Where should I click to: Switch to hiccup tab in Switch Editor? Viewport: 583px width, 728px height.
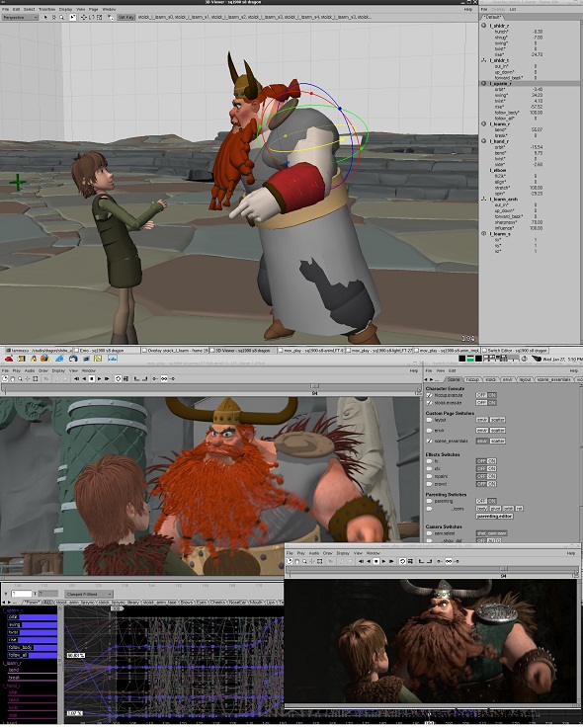click(x=472, y=379)
